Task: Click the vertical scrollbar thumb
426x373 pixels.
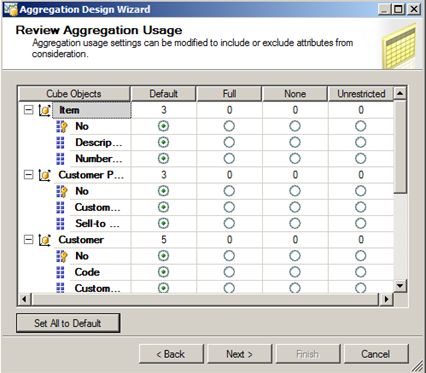Action: 400,146
